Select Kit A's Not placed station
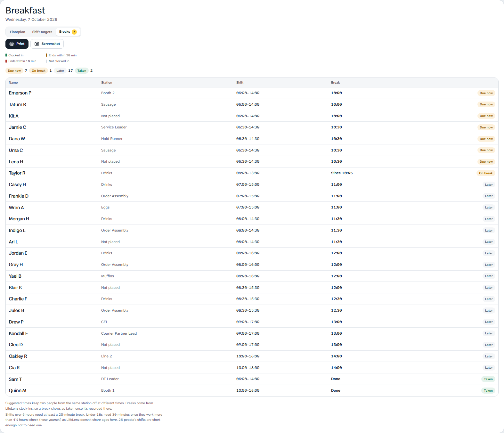Screen dimensions: 504x433 coord(110,116)
